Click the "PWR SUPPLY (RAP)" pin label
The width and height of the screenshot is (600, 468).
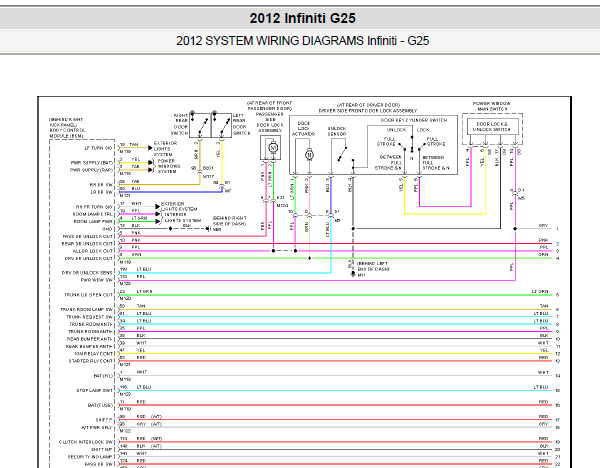pyautogui.click(x=91, y=170)
